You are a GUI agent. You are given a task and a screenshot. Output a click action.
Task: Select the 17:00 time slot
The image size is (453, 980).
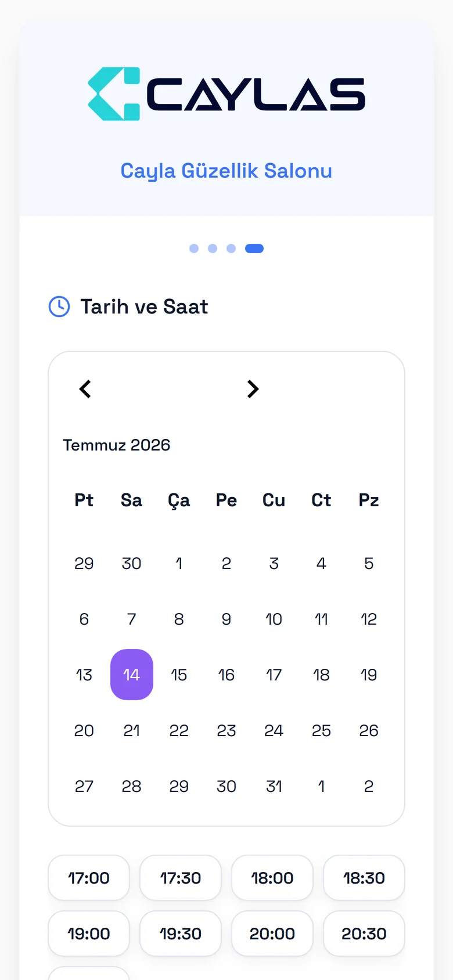pyautogui.click(x=89, y=878)
